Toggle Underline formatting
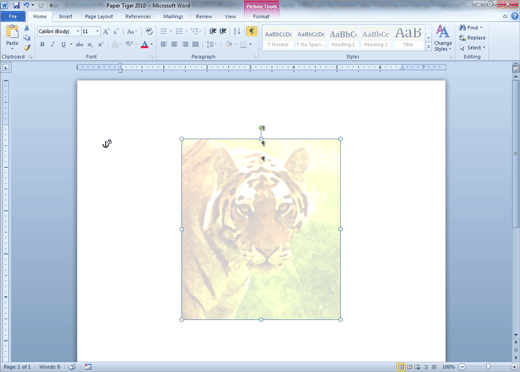The width and height of the screenshot is (520, 372). point(63,44)
